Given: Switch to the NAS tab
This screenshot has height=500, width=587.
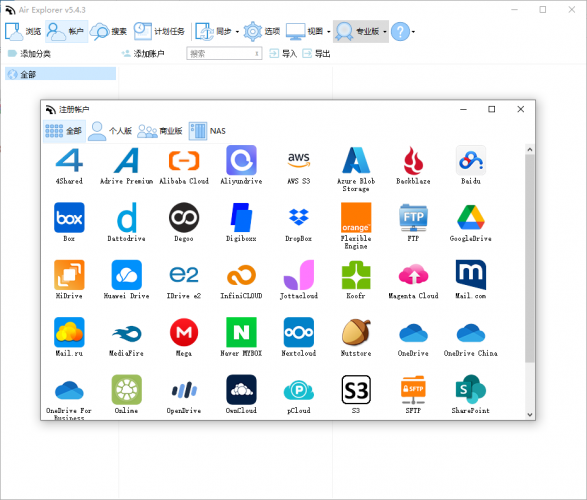Looking at the screenshot, I should [x=207, y=131].
